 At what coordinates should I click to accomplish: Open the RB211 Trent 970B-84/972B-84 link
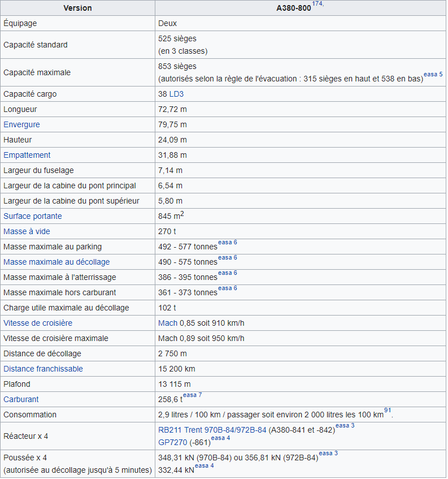[212, 430]
